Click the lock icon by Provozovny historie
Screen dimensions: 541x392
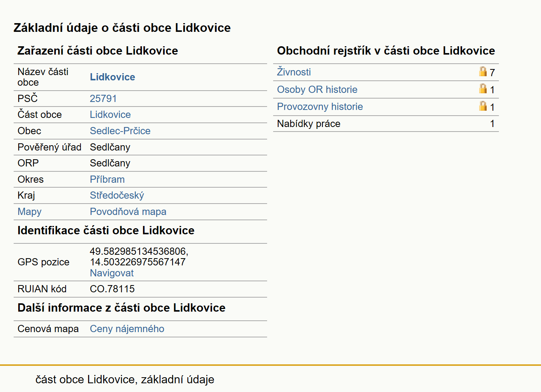pos(483,106)
